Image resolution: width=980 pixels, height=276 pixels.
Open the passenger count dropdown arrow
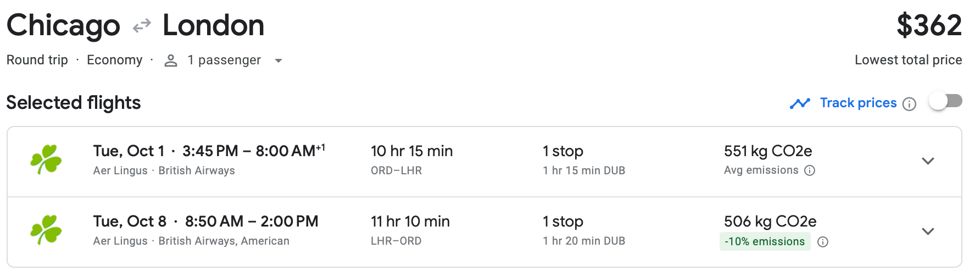tap(279, 60)
